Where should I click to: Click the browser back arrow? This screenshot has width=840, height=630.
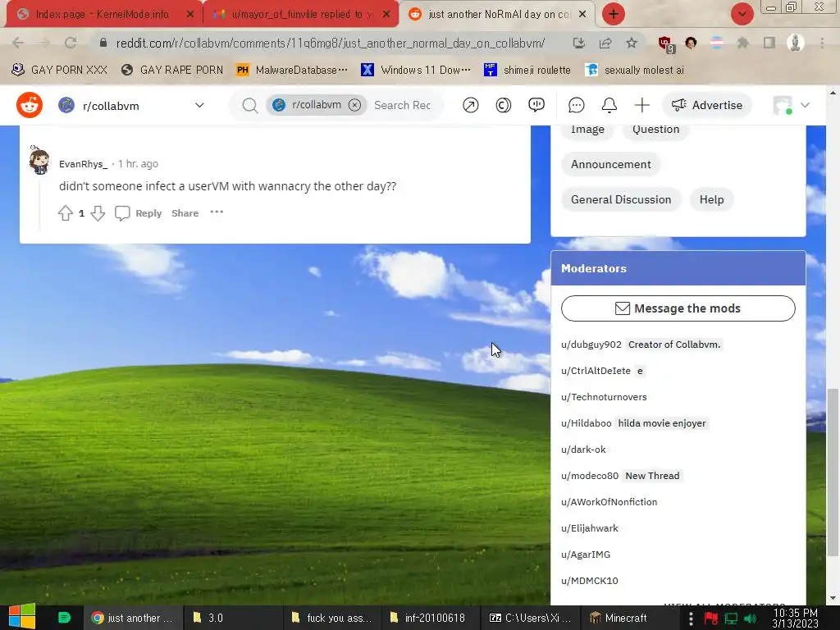click(18, 43)
